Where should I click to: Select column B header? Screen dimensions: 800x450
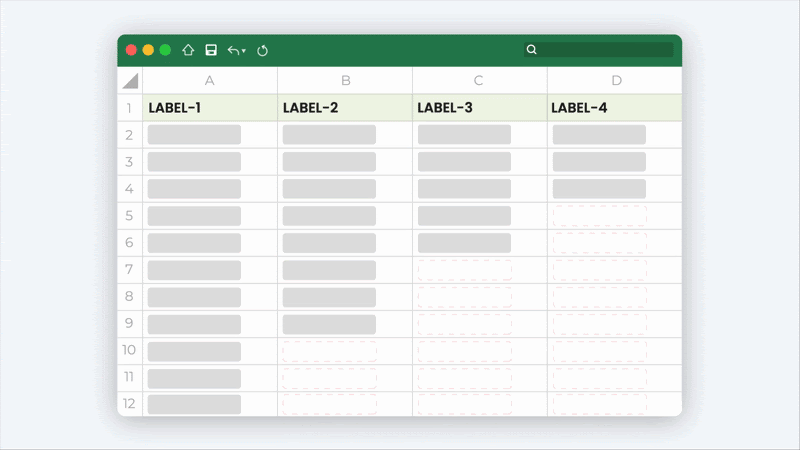[x=345, y=81]
